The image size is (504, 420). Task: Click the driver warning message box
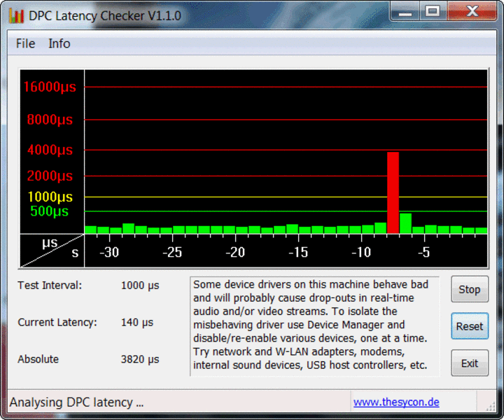coord(315,326)
